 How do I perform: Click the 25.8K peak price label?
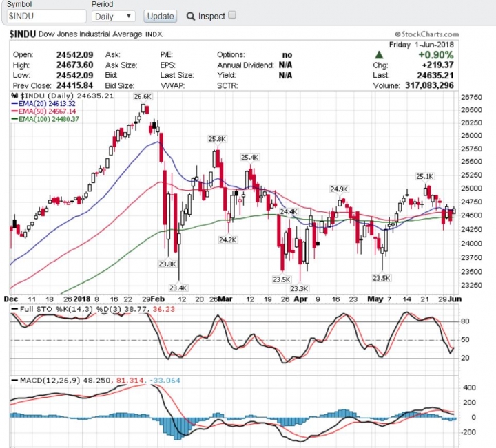click(x=217, y=139)
